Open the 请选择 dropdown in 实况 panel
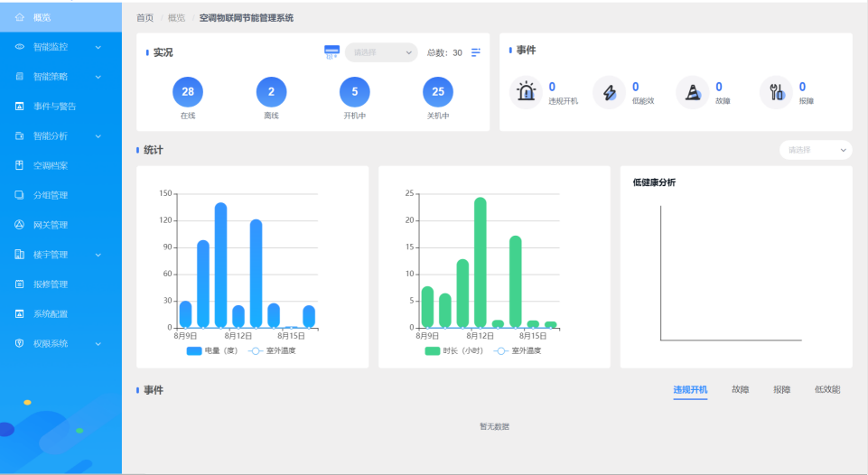This screenshot has height=475, width=868. coord(380,52)
